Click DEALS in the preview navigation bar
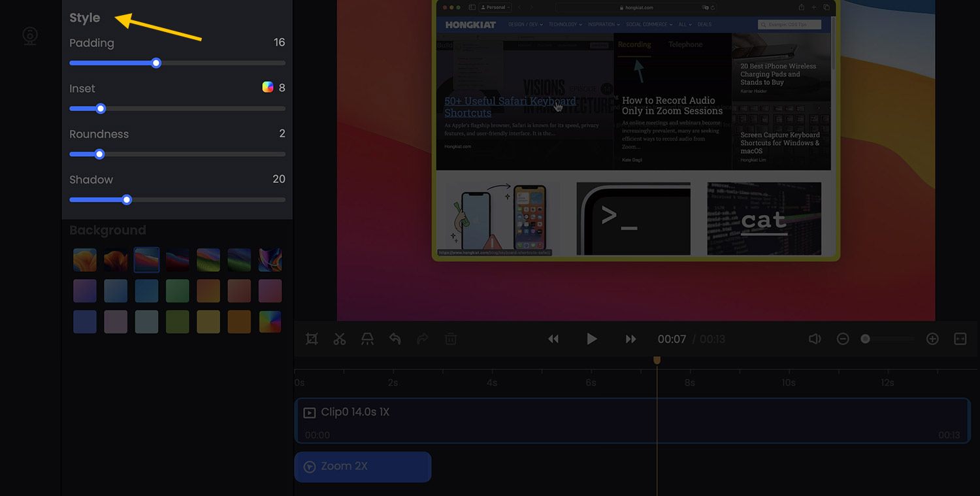The height and width of the screenshot is (496, 980). [704, 24]
